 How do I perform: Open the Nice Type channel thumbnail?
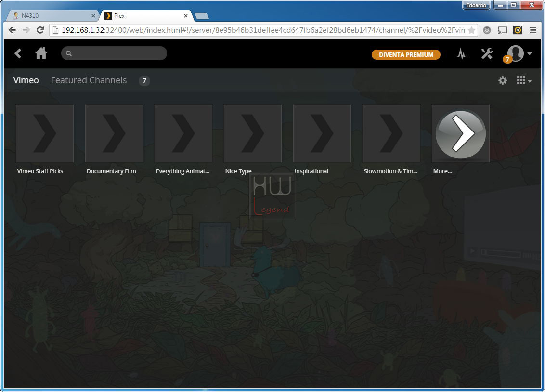pyautogui.click(x=253, y=133)
